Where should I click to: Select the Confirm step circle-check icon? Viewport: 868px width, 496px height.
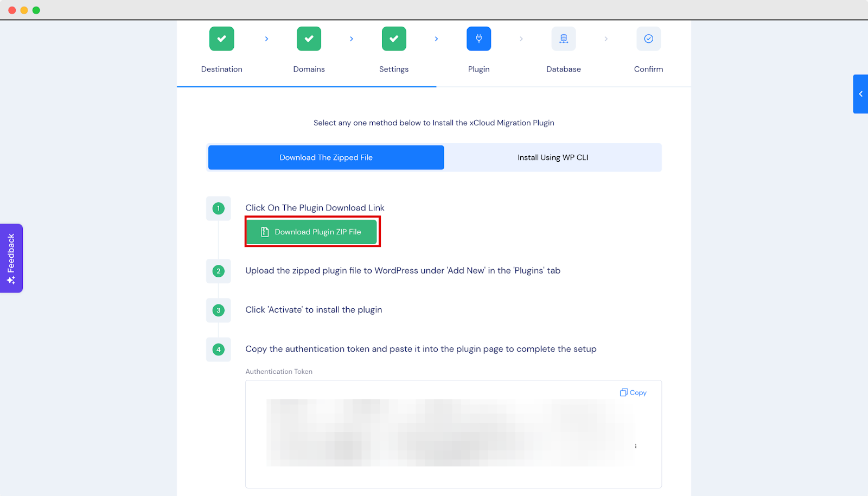[x=648, y=39]
